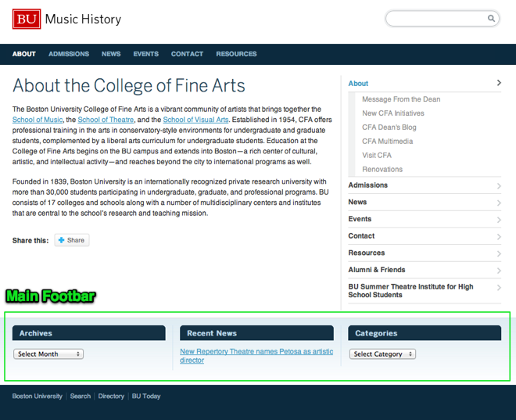
Task: Open the Directory footer link
Action: [111, 397]
